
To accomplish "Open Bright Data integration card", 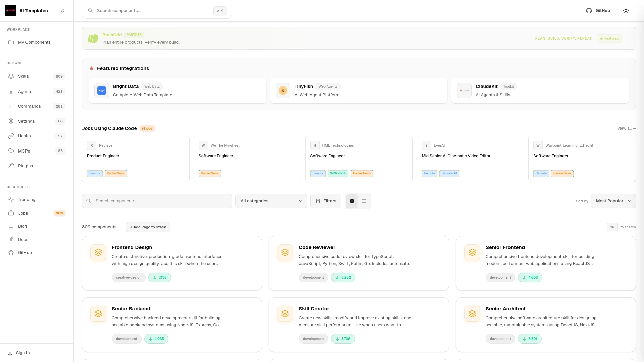I will click(177, 90).
